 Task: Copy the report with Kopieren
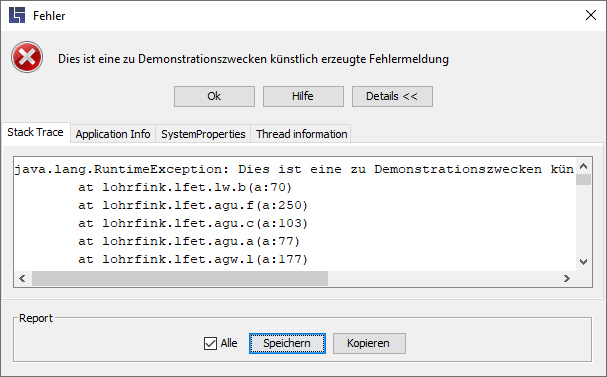point(369,343)
